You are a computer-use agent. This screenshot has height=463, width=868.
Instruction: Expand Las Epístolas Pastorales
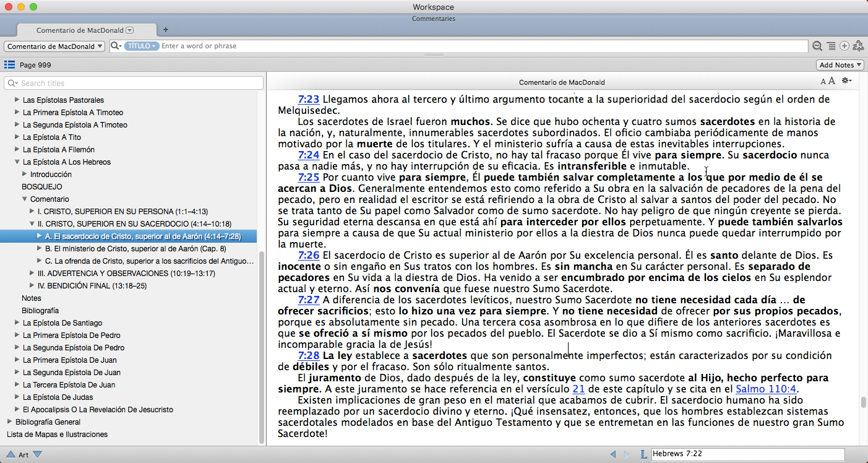point(17,100)
